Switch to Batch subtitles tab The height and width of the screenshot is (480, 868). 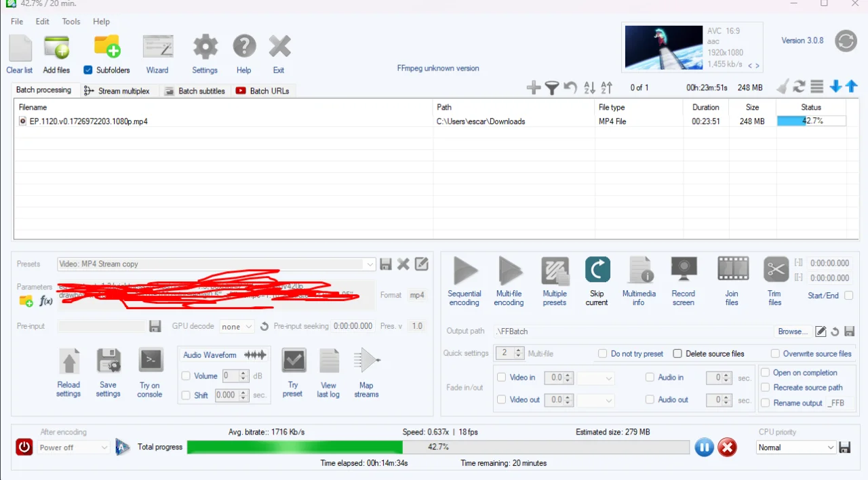pos(195,91)
